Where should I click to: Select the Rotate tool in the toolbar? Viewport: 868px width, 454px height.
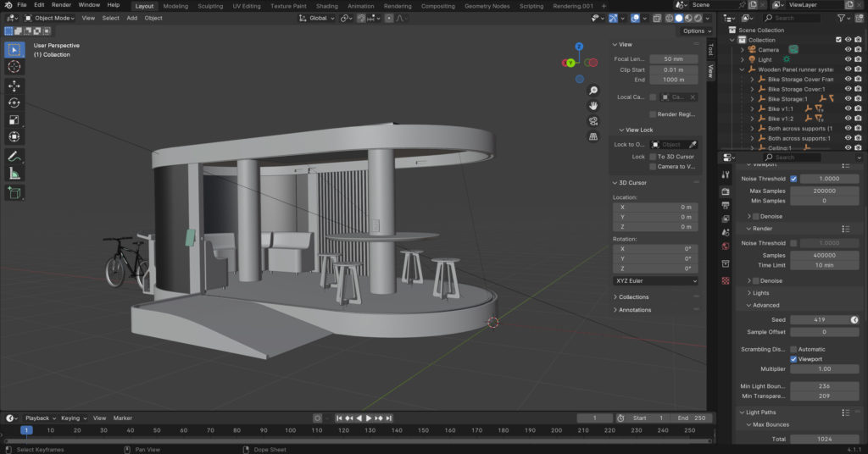click(14, 102)
